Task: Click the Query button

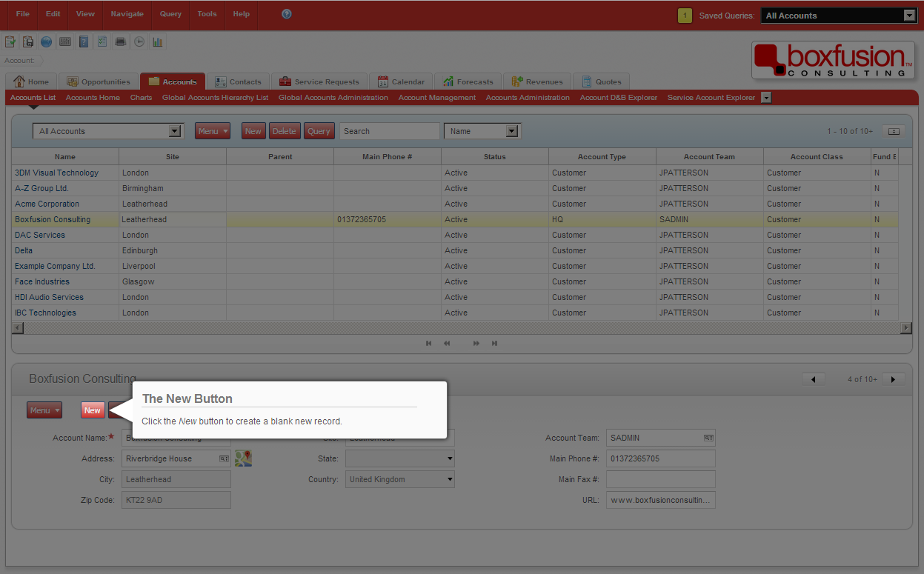Action: pos(319,131)
